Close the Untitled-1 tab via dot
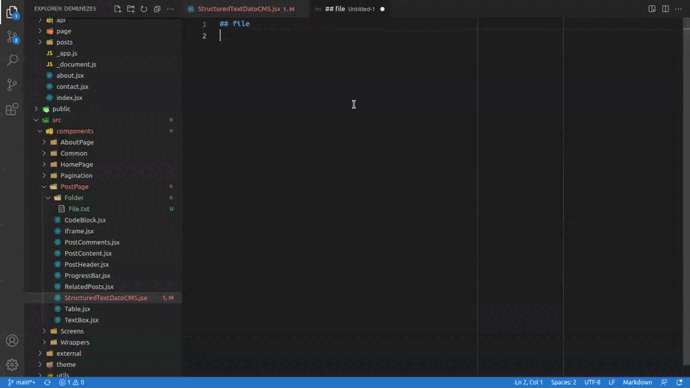This screenshot has height=388, width=690. tap(382, 9)
